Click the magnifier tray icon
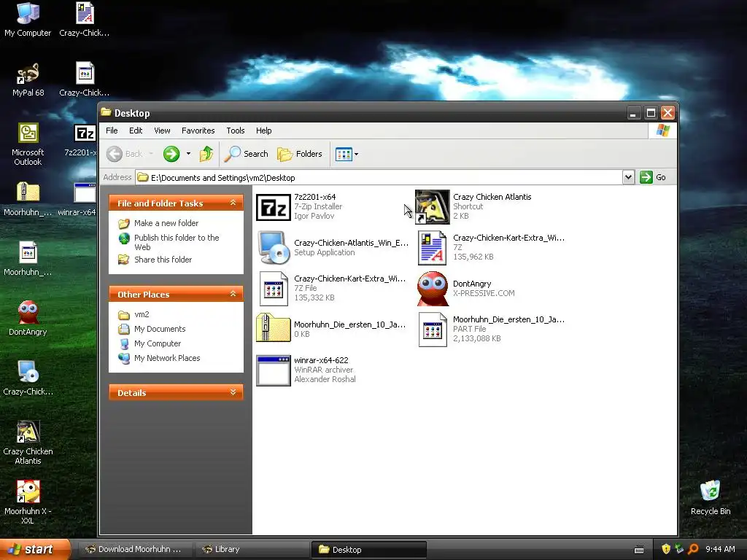This screenshot has height=560, width=747. pyautogui.click(x=693, y=549)
